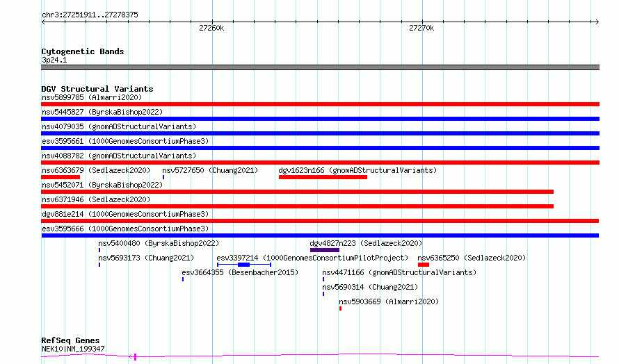Click the red bar under nsv5452071
Screen dimensions: 619x364
click(x=297, y=192)
